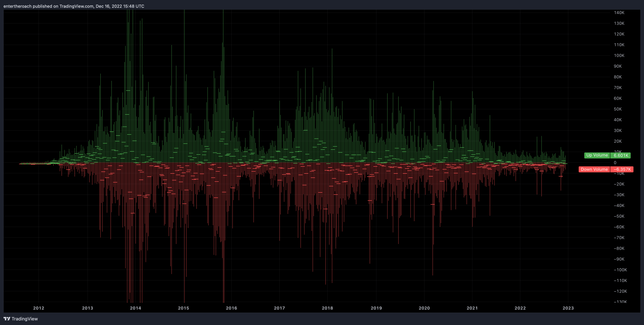Screen dimensions: 644x325
Task: Click the −6.357K down volume value
Action: (x=622, y=169)
